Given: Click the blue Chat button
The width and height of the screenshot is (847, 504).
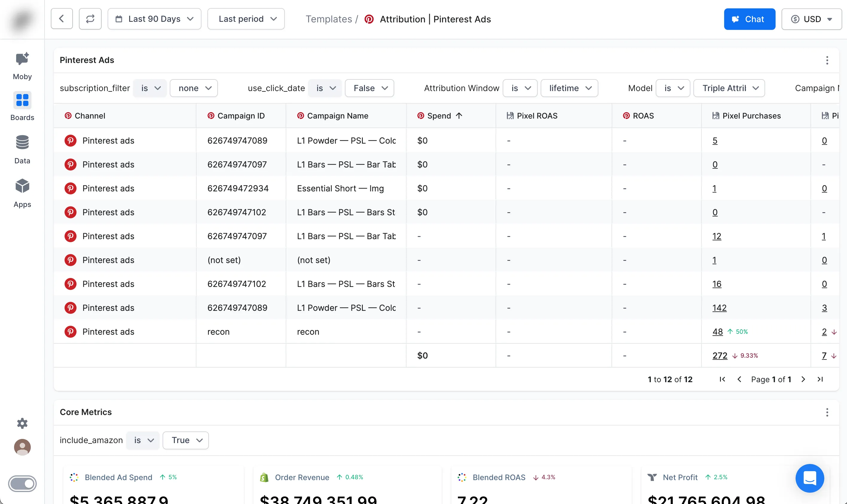Looking at the screenshot, I should [x=749, y=19].
